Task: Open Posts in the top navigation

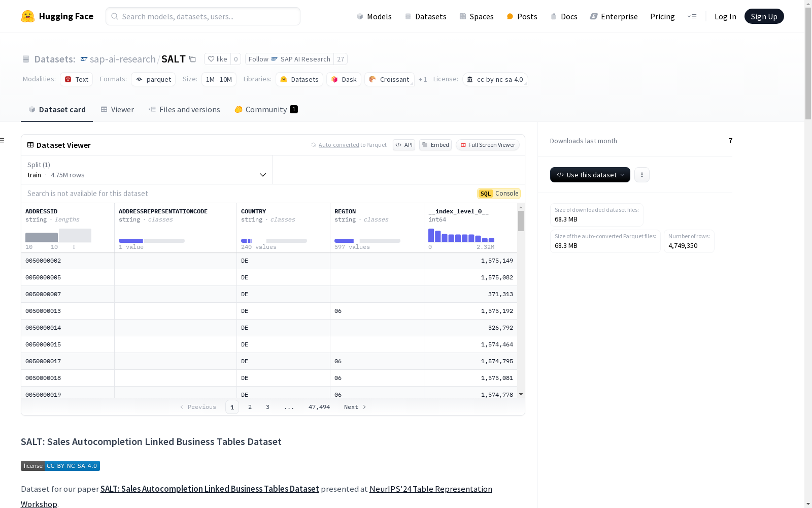Action: click(522, 16)
